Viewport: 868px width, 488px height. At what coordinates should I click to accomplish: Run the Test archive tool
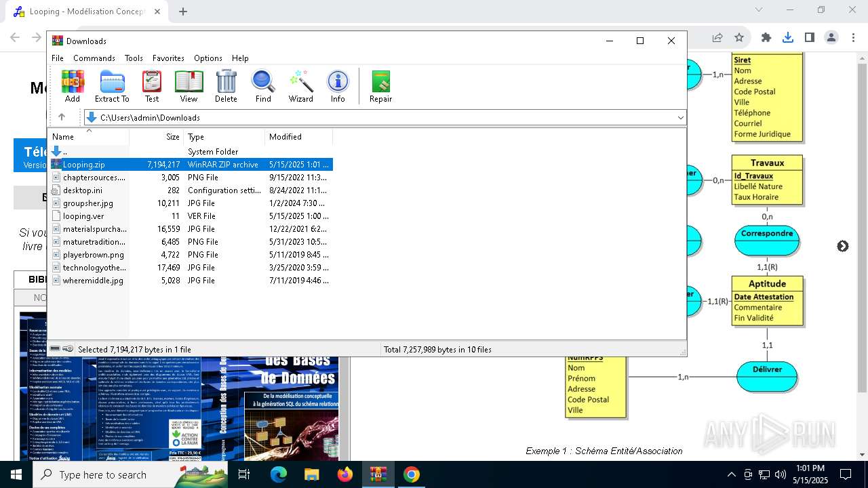(152, 86)
